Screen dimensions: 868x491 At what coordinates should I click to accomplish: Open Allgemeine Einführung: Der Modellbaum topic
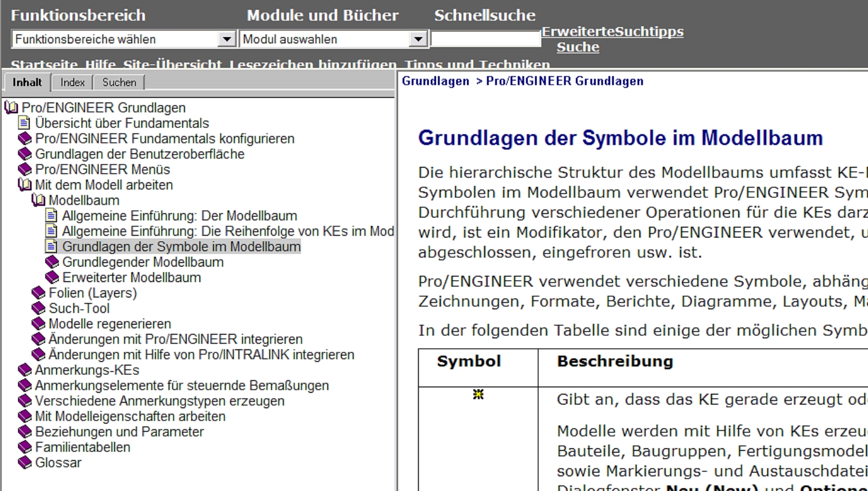pos(179,216)
